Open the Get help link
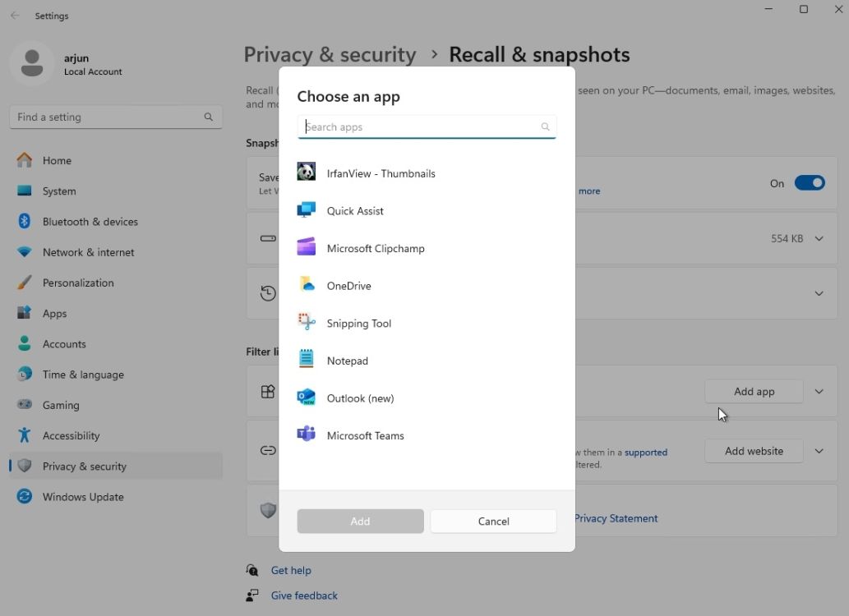The image size is (849, 616). 291,570
